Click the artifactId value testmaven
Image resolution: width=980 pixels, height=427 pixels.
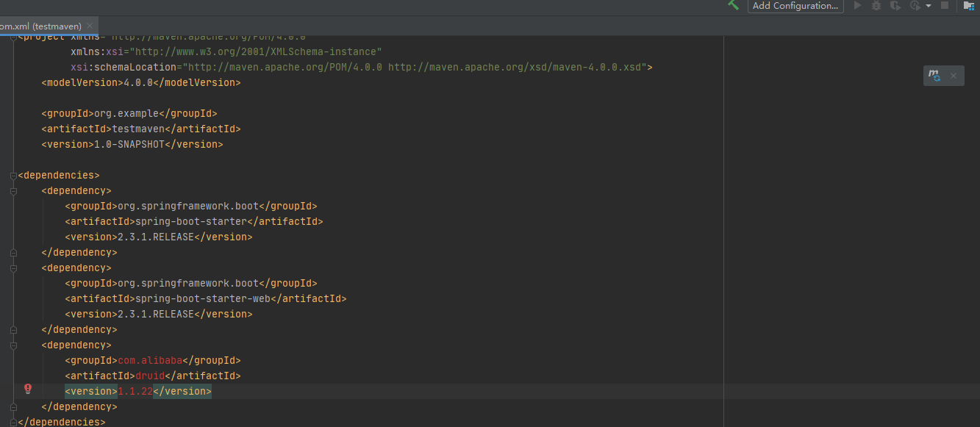click(x=138, y=129)
